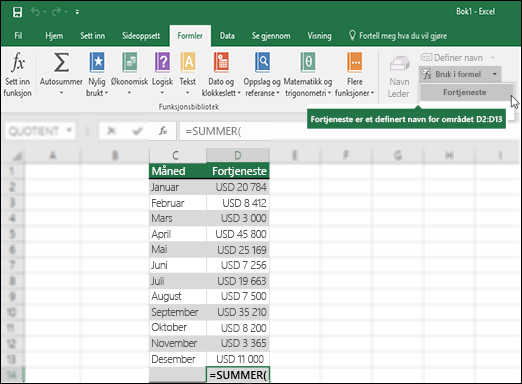
Task: Open Oppslag og referanse functions icon
Action: click(262, 62)
